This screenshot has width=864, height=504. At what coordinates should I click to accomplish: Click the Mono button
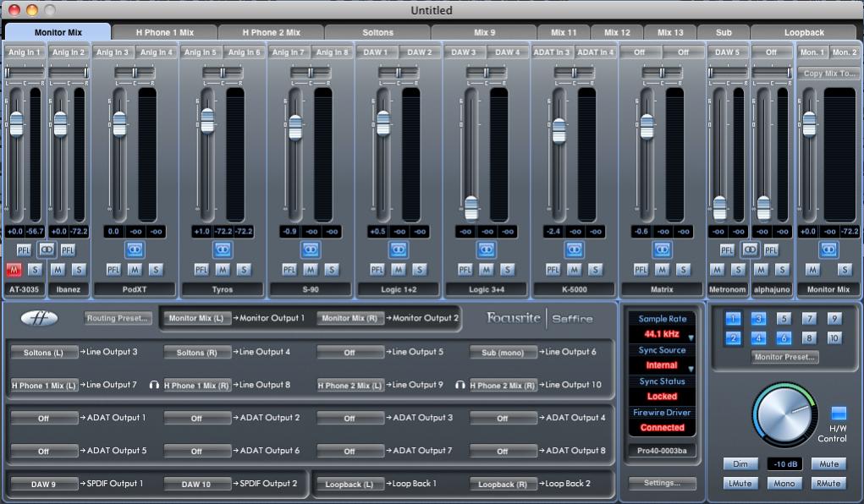tap(784, 483)
